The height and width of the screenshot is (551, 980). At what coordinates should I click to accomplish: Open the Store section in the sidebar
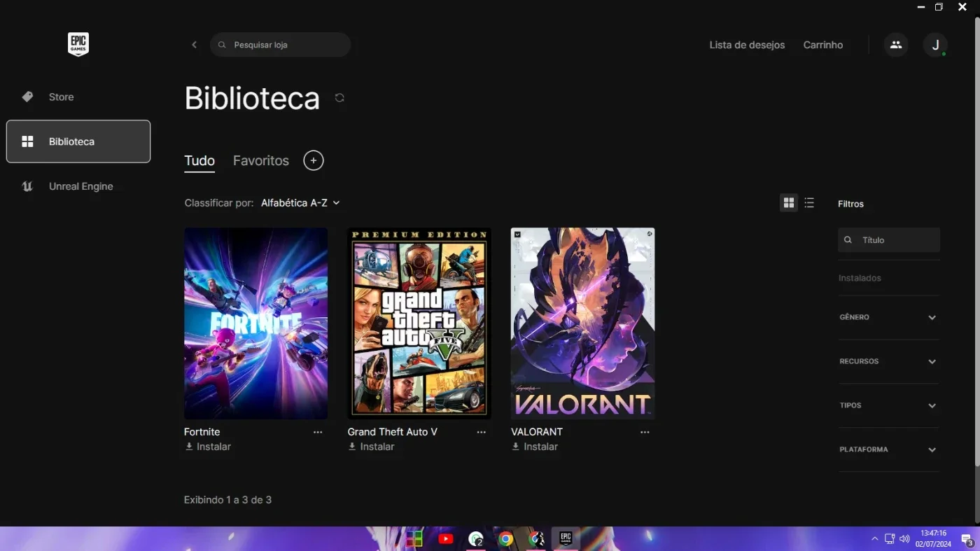78,97
